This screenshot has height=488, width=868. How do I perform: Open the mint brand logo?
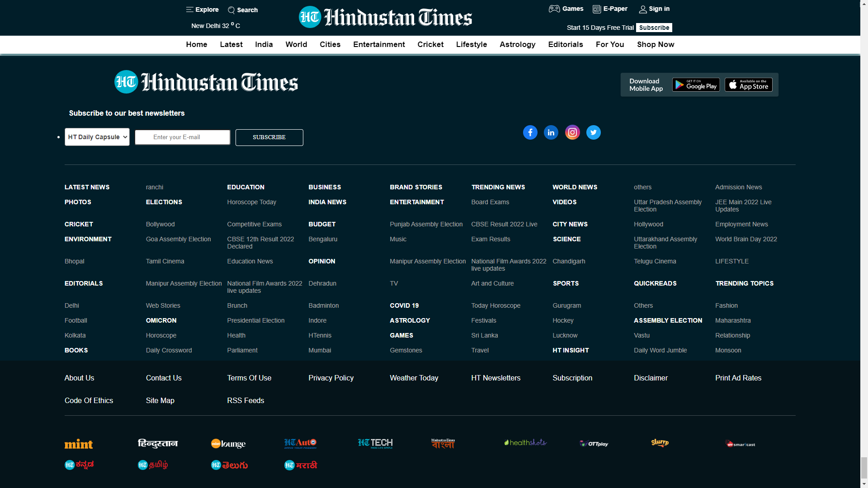pyautogui.click(x=79, y=444)
